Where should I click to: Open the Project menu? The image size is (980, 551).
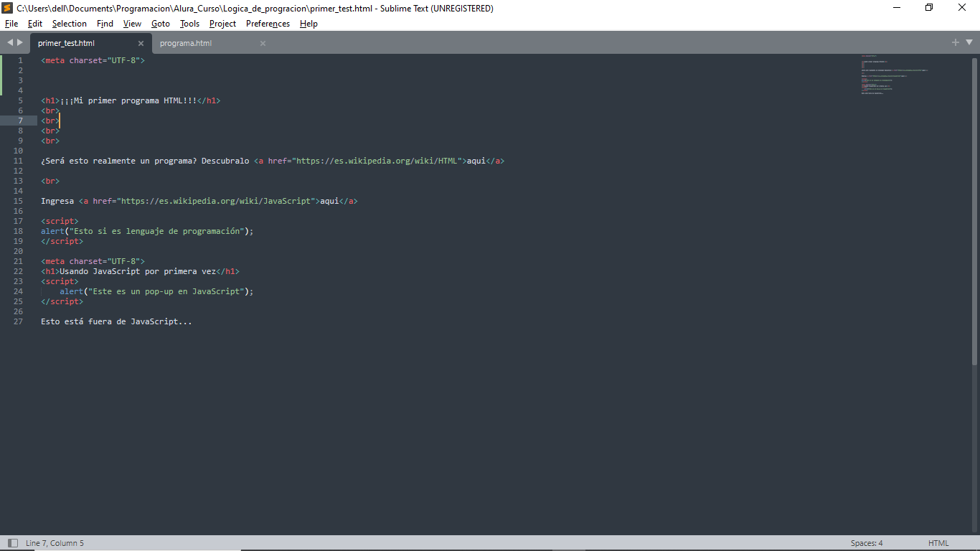click(223, 24)
